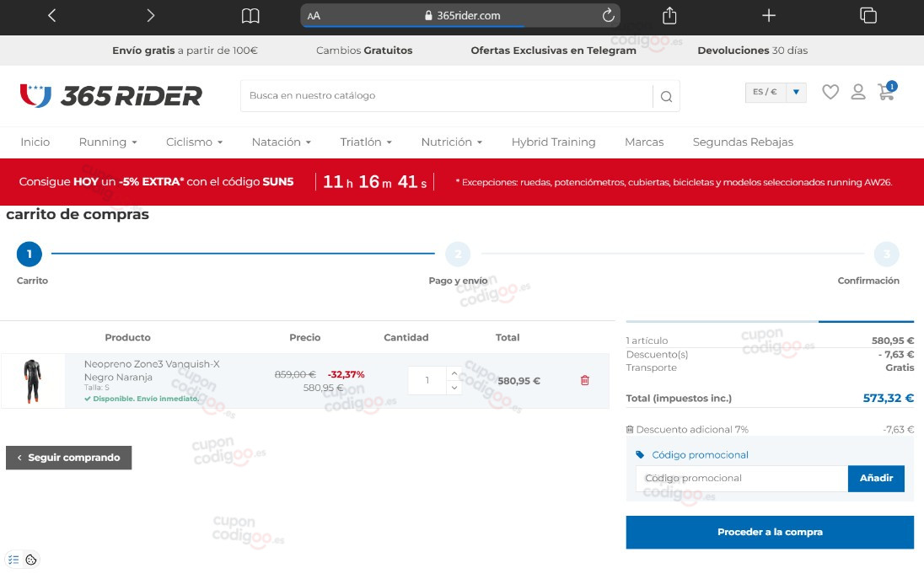Remove the Descuento adicional 7% trash icon

(630, 429)
